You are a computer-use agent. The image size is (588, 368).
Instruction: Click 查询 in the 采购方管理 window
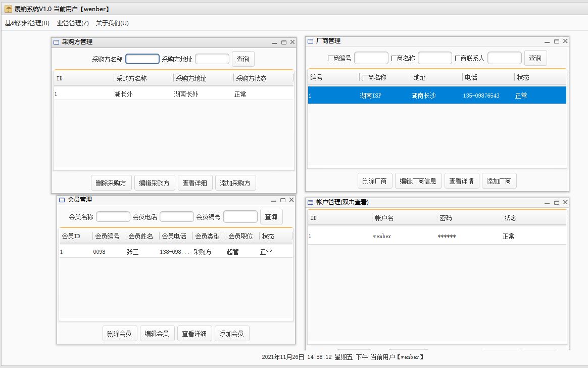tap(243, 59)
